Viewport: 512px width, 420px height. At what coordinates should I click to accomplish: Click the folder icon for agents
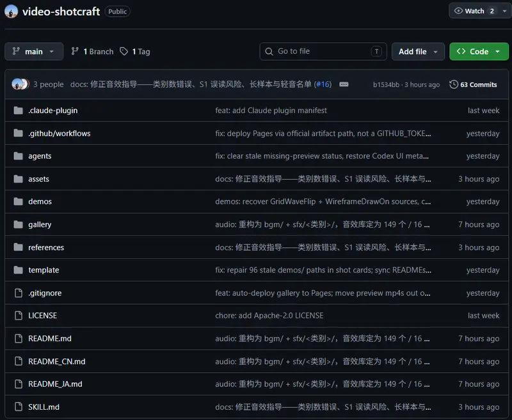pyautogui.click(x=19, y=156)
